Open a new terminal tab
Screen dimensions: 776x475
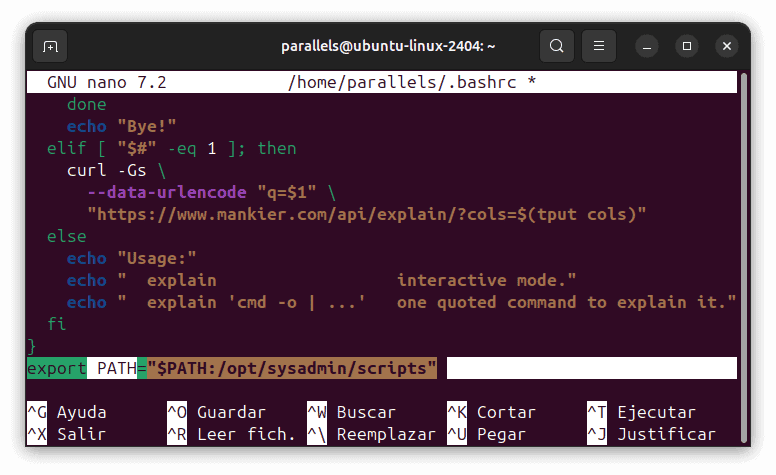coord(50,47)
